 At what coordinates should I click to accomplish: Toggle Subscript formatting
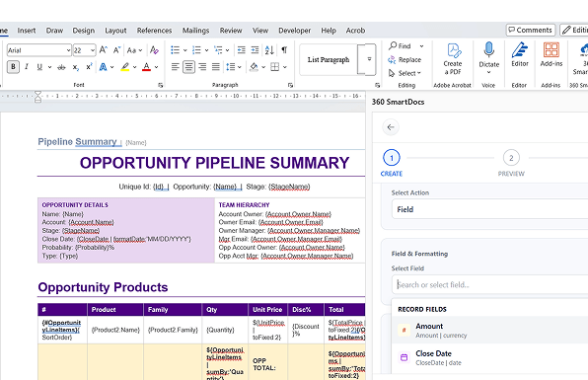point(75,67)
